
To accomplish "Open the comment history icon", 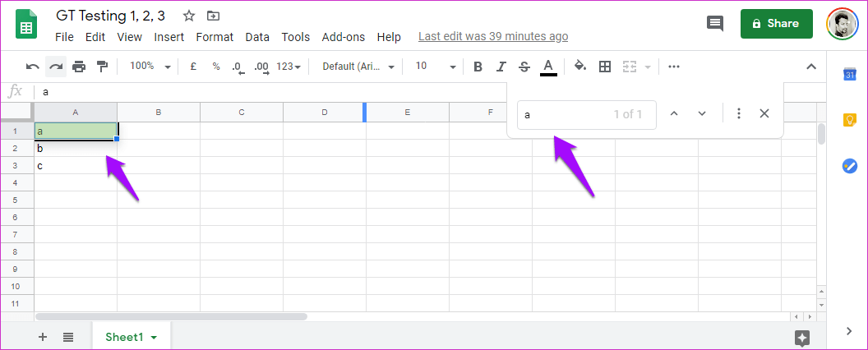I will (714, 23).
